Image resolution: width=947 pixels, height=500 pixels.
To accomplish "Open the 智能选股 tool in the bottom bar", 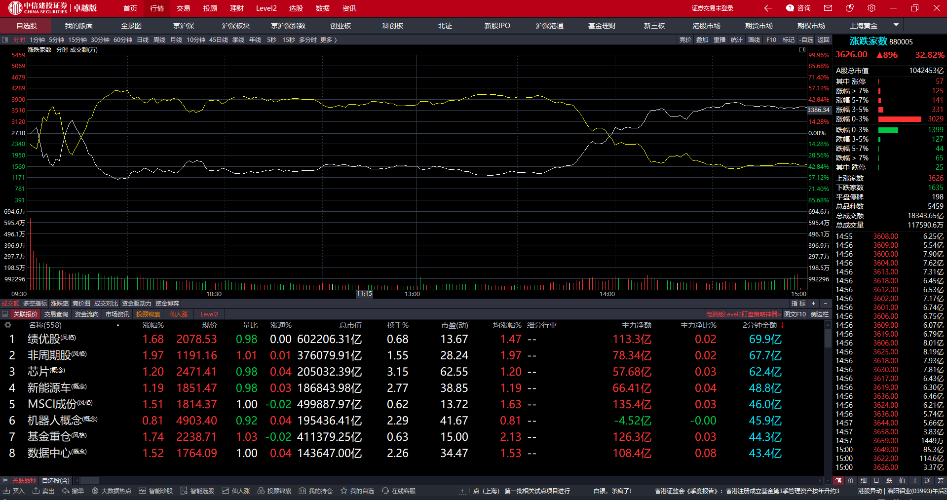I will tap(202, 491).
